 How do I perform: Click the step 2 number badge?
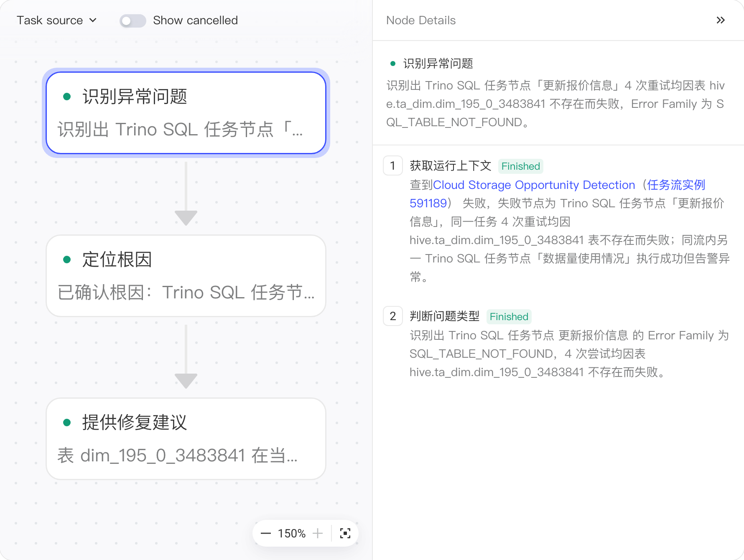(393, 316)
